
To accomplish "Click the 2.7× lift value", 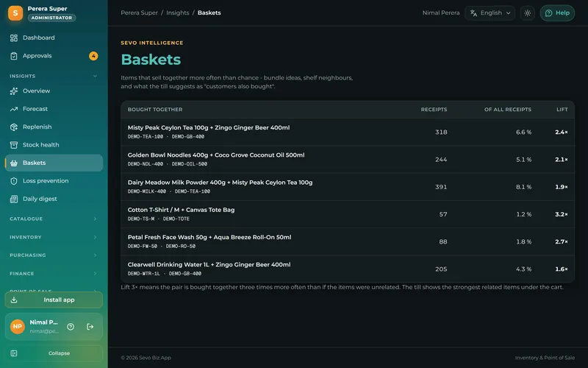I will [562, 242].
